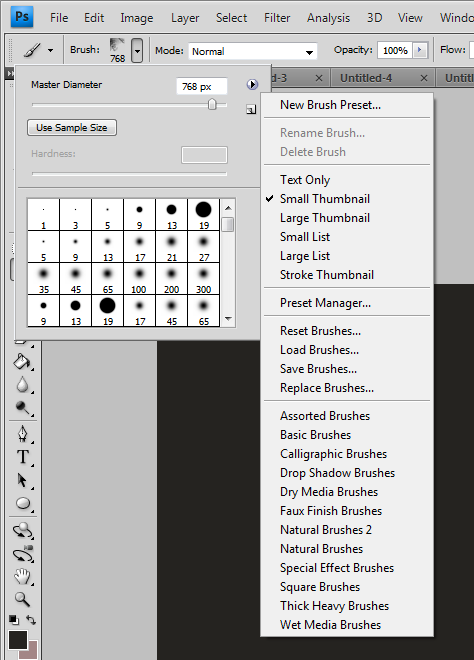This screenshot has height=660, width=474.
Task: Click the create new preset icon
Action: click(x=251, y=110)
